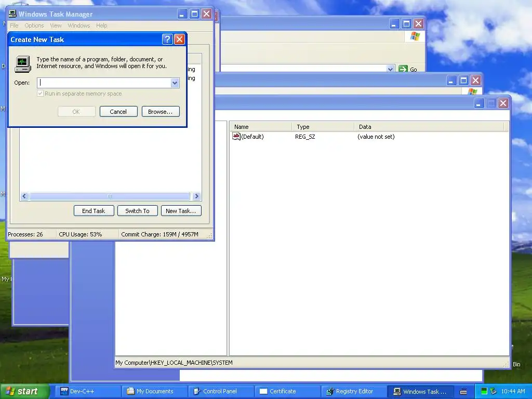532x399 pixels.
Task: Maximize the Task Manager window
Action: 194,14
